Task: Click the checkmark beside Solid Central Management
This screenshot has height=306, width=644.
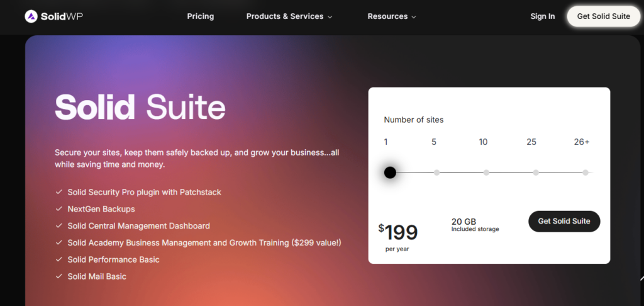Action: [58, 226]
